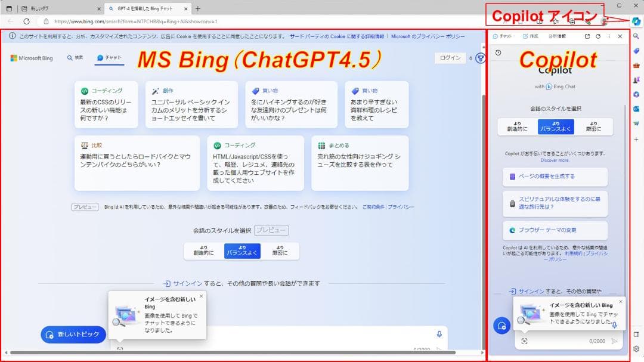Start a 新しいトピック conversation
The height and width of the screenshot is (362, 644).
[x=73, y=335]
